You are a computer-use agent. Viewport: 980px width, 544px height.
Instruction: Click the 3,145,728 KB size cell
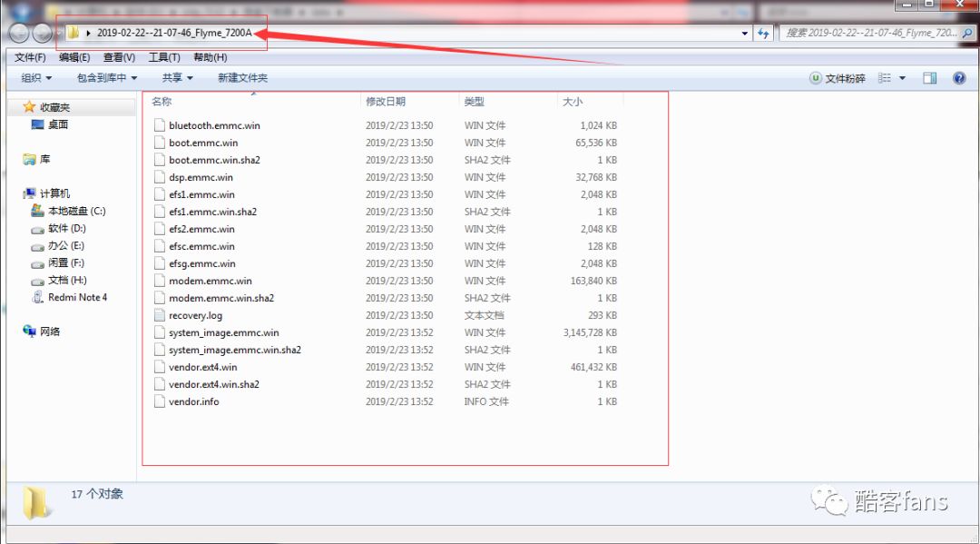590,332
